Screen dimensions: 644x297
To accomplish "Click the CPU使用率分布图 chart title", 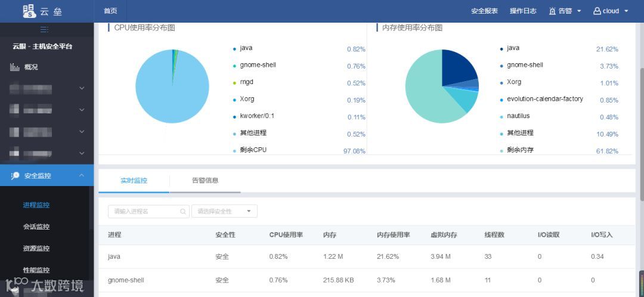I will pyautogui.click(x=144, y=28).
